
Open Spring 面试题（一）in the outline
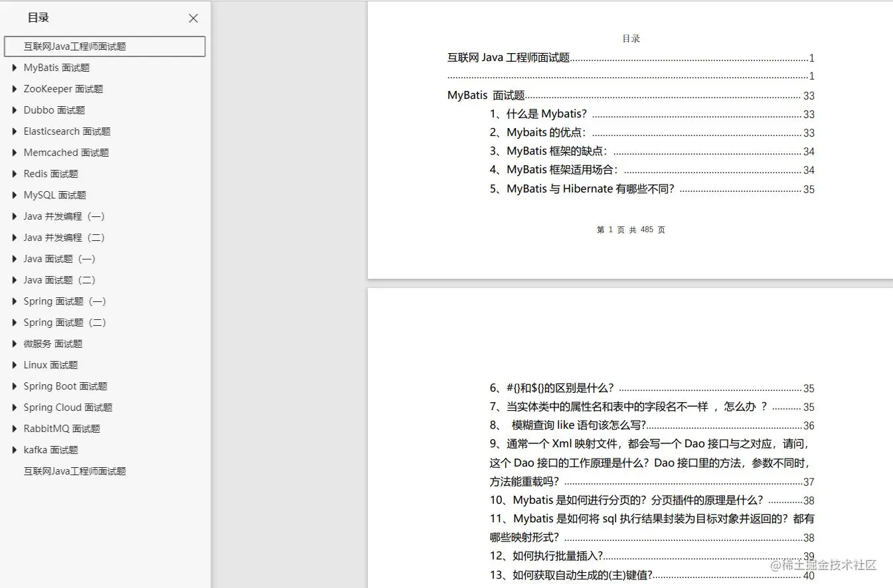[65, 301]
